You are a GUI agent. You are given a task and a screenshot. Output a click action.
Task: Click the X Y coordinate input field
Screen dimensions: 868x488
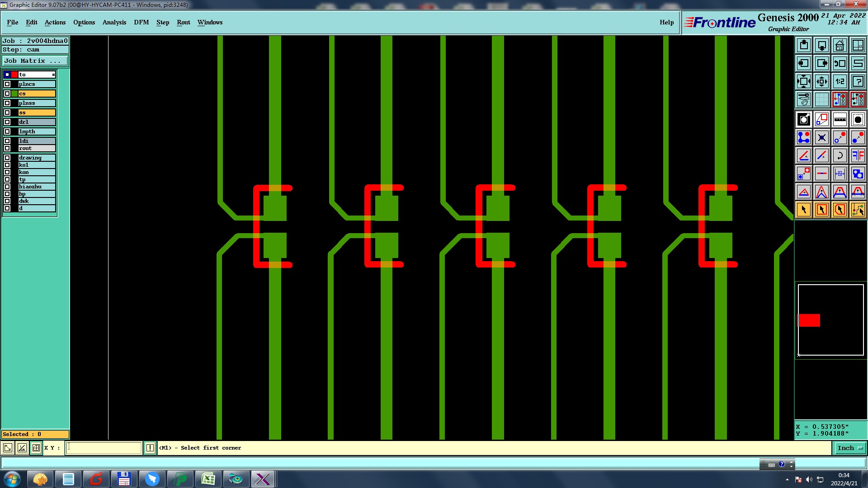[x=104, y=448]
